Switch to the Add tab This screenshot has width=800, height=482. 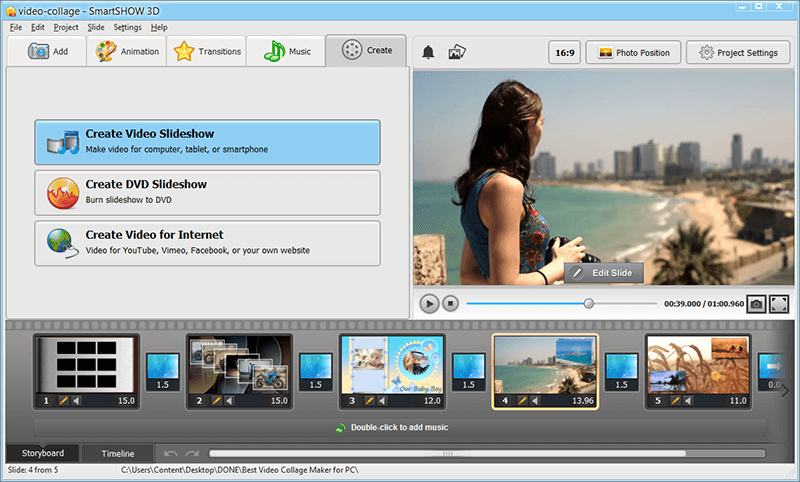47,51
